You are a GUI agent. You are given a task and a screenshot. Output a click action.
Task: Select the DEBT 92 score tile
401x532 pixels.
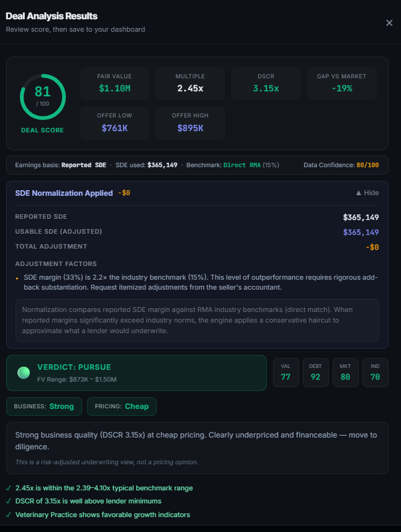pos(315,372)
